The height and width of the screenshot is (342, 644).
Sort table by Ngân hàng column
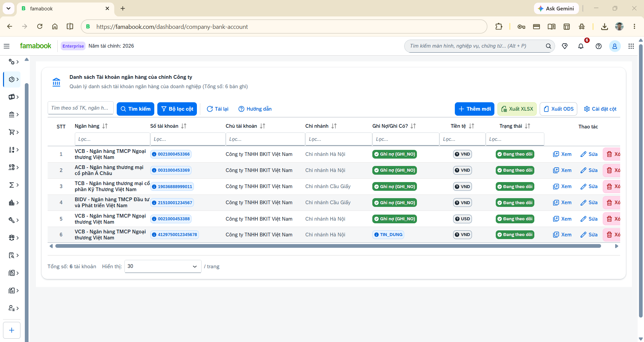coord(105,126)
